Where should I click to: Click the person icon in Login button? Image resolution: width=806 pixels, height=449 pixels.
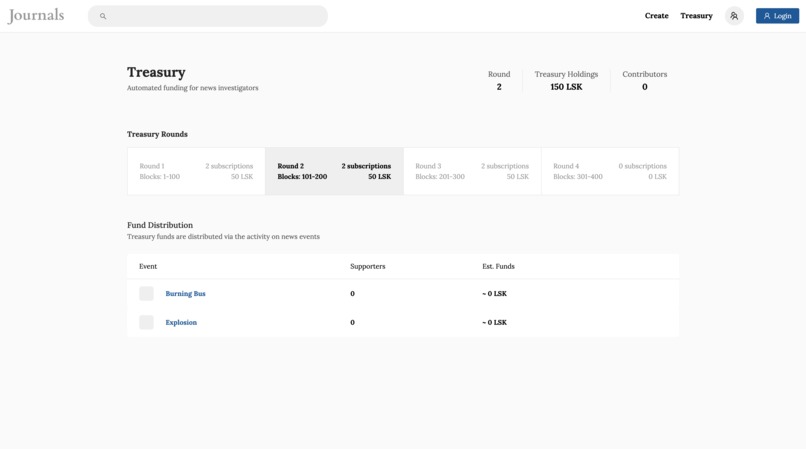767,16
